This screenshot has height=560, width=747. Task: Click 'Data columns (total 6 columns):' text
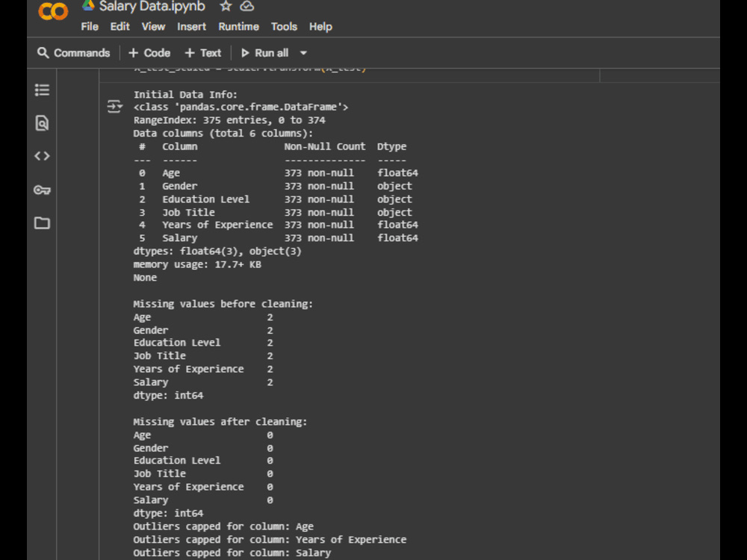[x=223, y=134]
